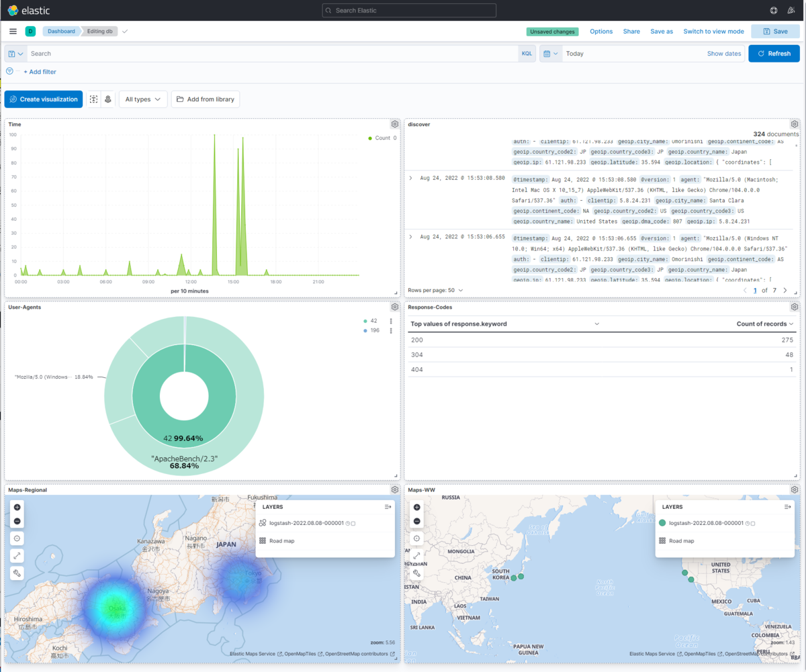Click the Refresh button
806x672 pixels.
(x=774, y=54)
